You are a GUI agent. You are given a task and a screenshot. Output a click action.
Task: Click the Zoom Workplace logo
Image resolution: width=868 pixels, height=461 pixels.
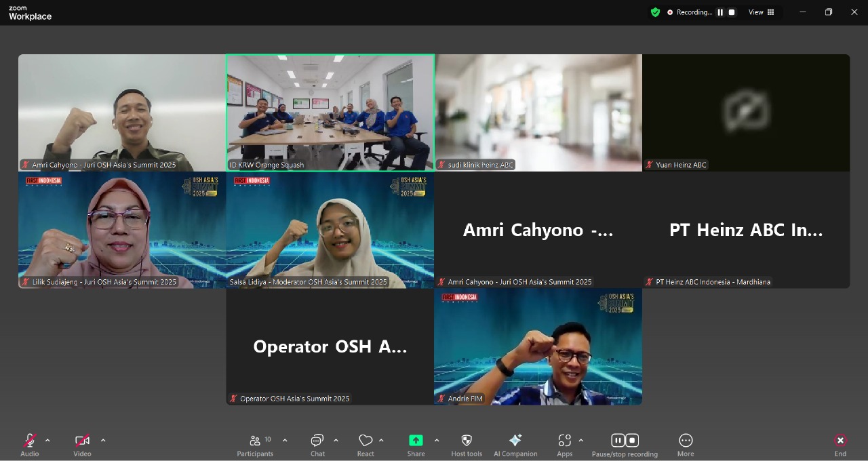click(x=30, y=13)
